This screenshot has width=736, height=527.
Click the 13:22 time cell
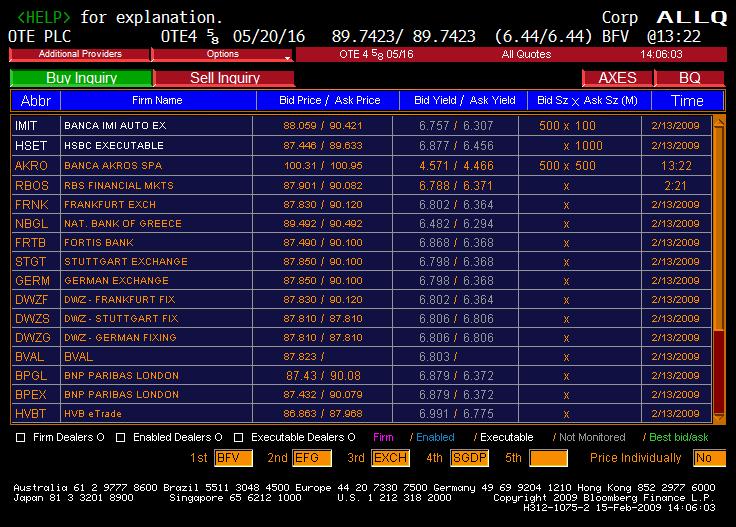[676, 166]
